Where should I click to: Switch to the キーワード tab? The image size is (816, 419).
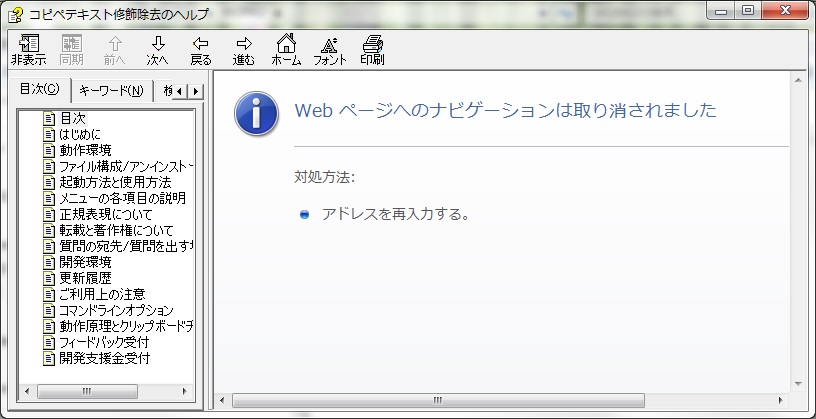click(111, 91)
